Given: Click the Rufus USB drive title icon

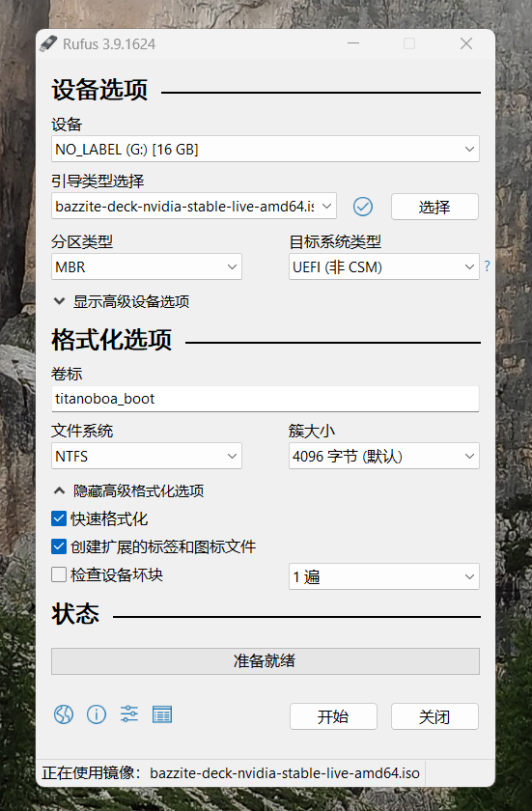Looking at the screenshot, I should pyautogui.click(x=48, y=44).
